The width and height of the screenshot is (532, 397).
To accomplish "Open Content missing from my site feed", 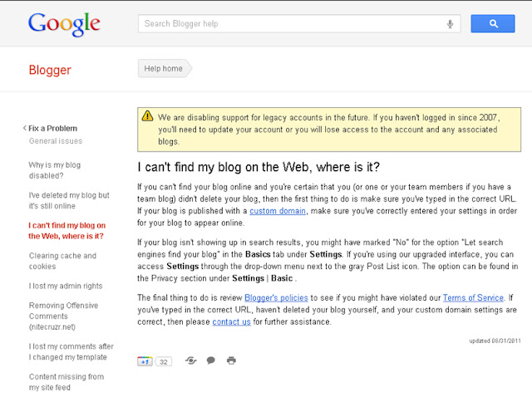I will click(x=66, y=382).
